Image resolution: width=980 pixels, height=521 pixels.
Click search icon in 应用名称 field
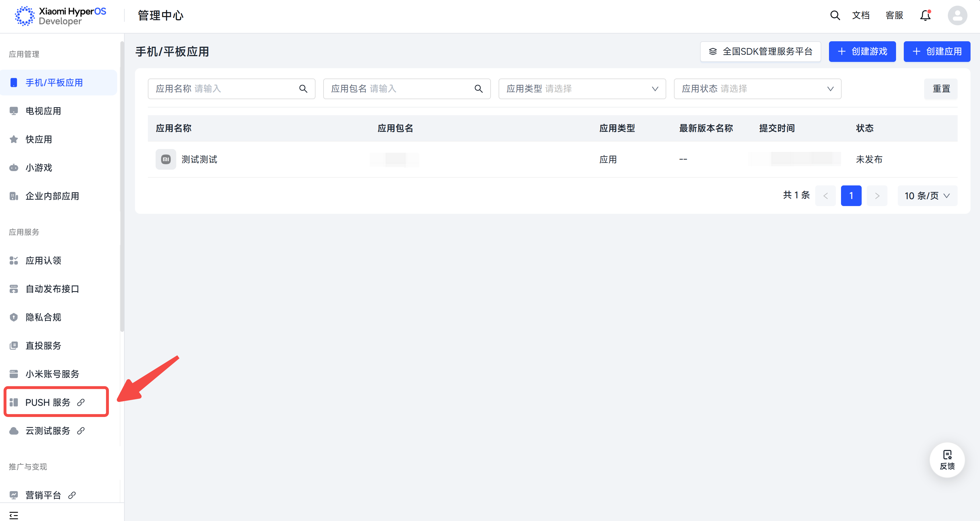click(x=303, y=89)
